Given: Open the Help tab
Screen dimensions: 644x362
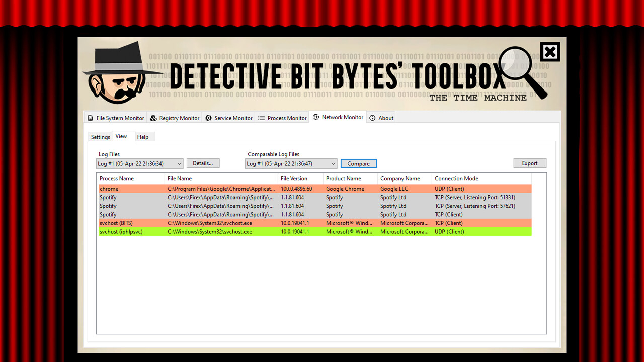Looking at the screenshot, I should [x=143, y=137].
